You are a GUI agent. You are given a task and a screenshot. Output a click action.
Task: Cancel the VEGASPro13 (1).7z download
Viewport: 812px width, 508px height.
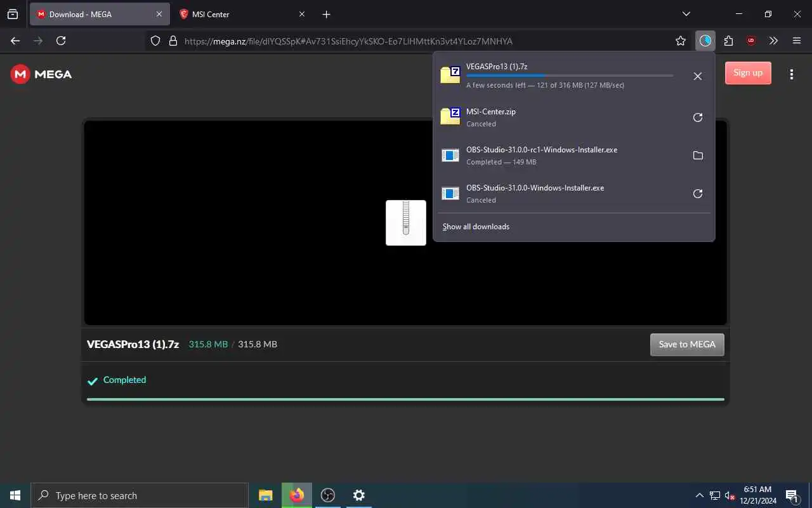coord(697,76)
